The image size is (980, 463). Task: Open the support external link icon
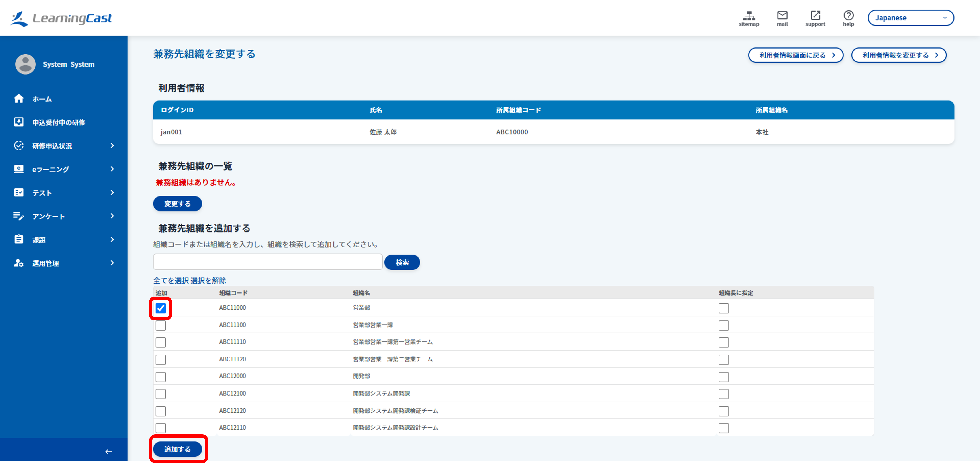(815, 15)
